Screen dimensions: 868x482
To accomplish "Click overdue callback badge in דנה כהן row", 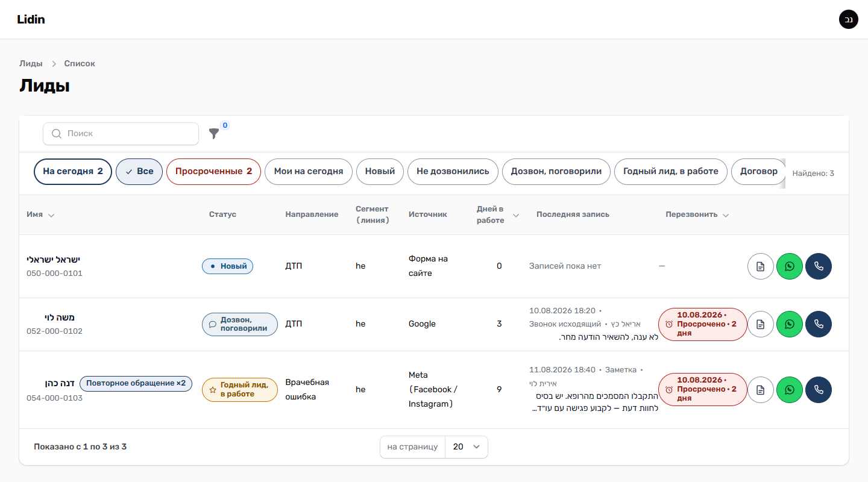I will (702, 390).
